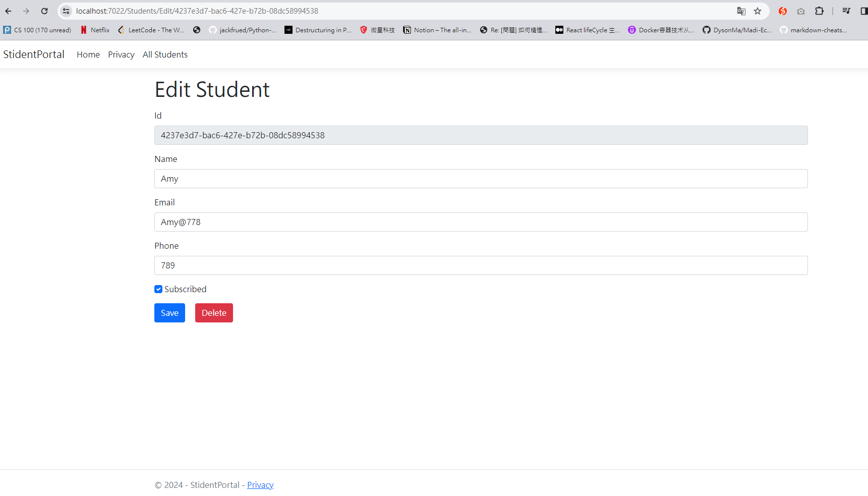Open the Notion bookmark

pyautogui.click(x=437, y=30)
